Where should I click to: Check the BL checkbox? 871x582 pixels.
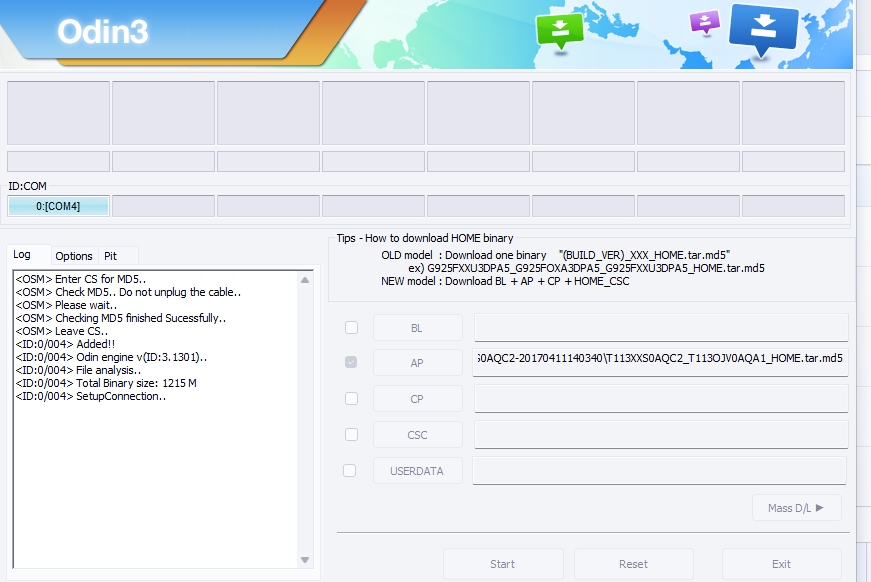pos(351,328)
